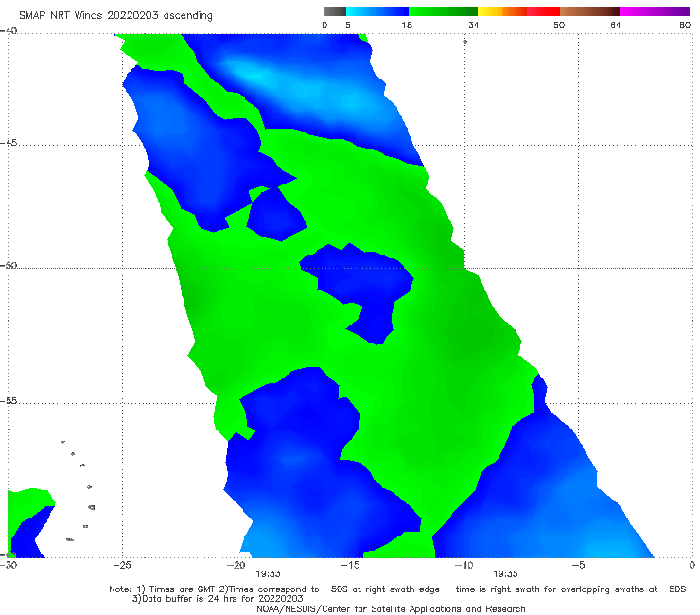Click the cyan-blue segment of the color bar
This screenshot has height=615, width=700.
[377, 11]
